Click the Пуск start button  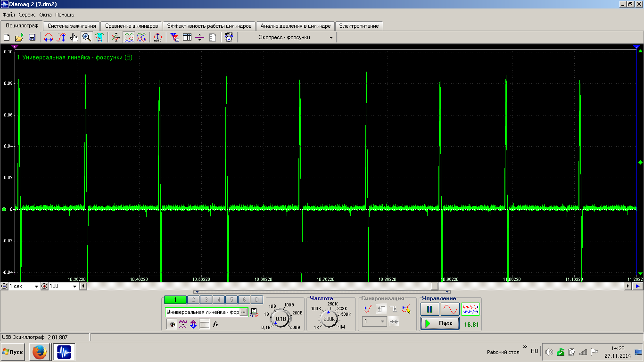pyautogui.click(x=440, y=323)
